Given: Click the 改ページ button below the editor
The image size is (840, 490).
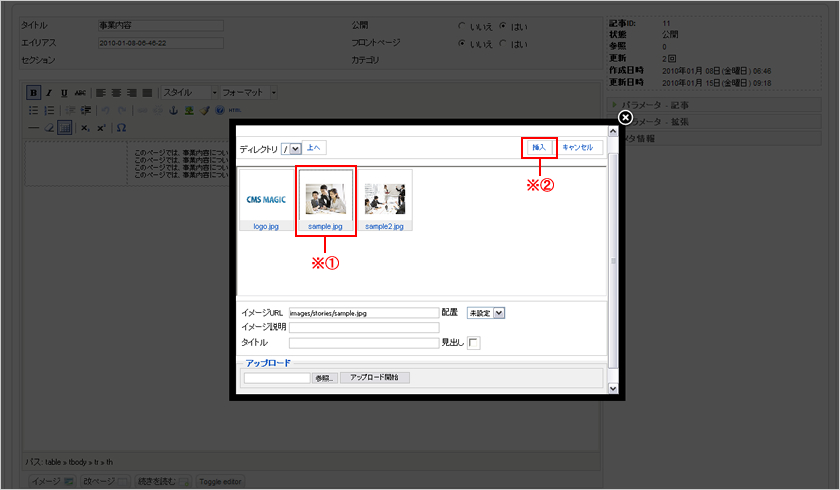Looking at the screenshot, I should coord(104,481).
